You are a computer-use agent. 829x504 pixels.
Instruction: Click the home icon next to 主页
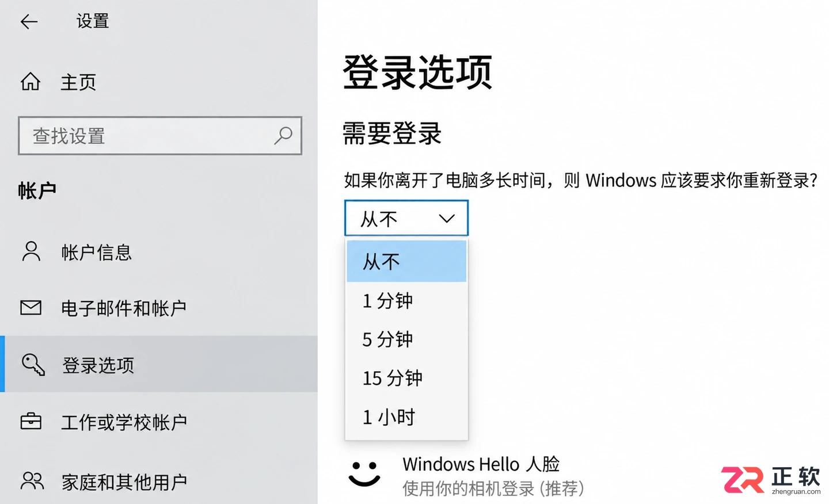tap(31, 82)
